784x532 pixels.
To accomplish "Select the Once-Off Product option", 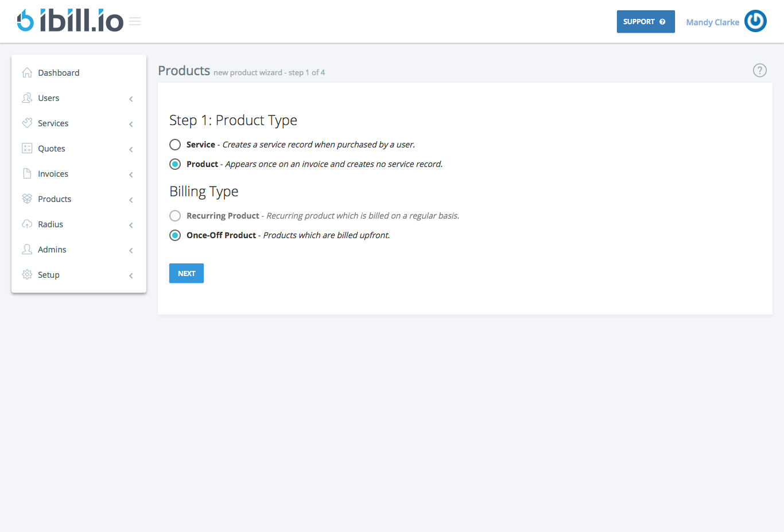I will tap(174, 235).
